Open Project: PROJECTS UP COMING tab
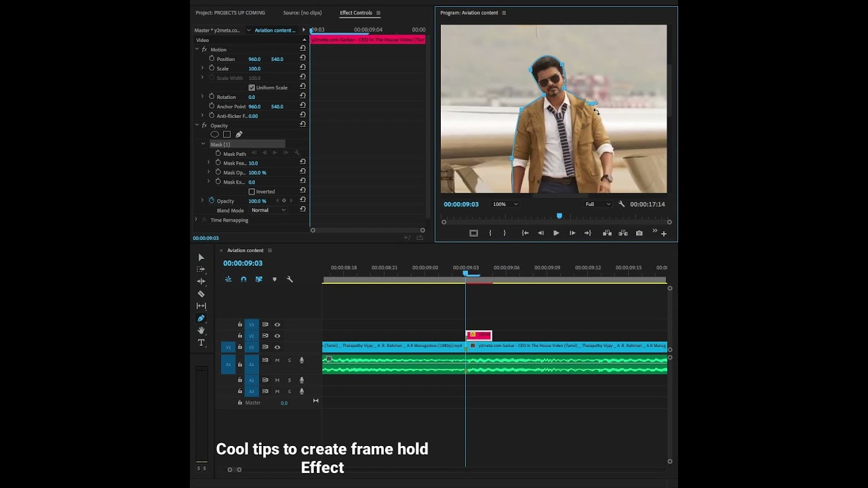The image size is (868, 488). coord(231,13)
